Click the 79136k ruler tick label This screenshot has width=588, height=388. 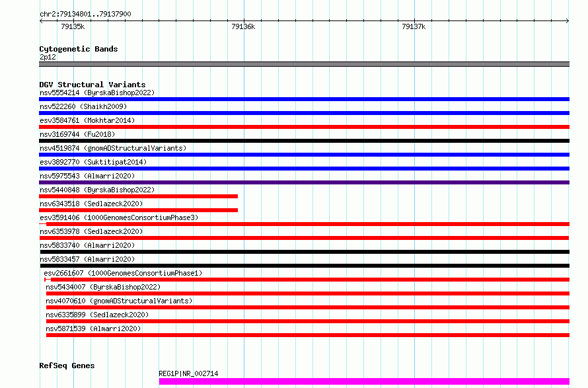243,26
